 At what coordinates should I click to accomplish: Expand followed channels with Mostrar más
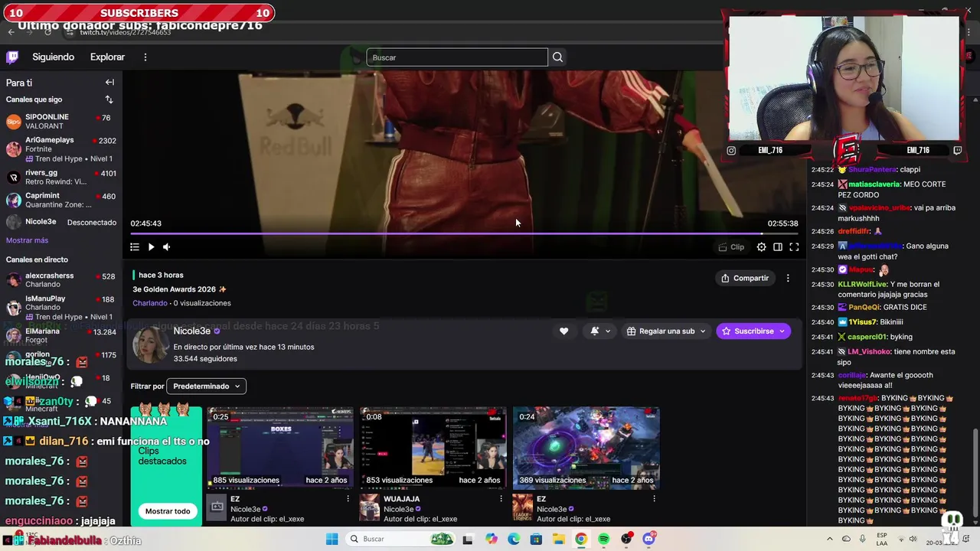tap(27, 240)
